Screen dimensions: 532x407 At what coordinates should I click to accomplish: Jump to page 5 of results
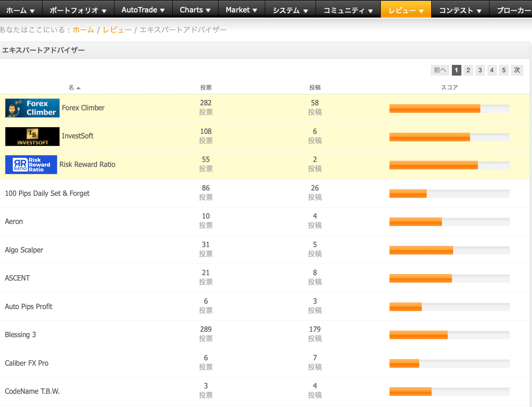pos(504,70)
